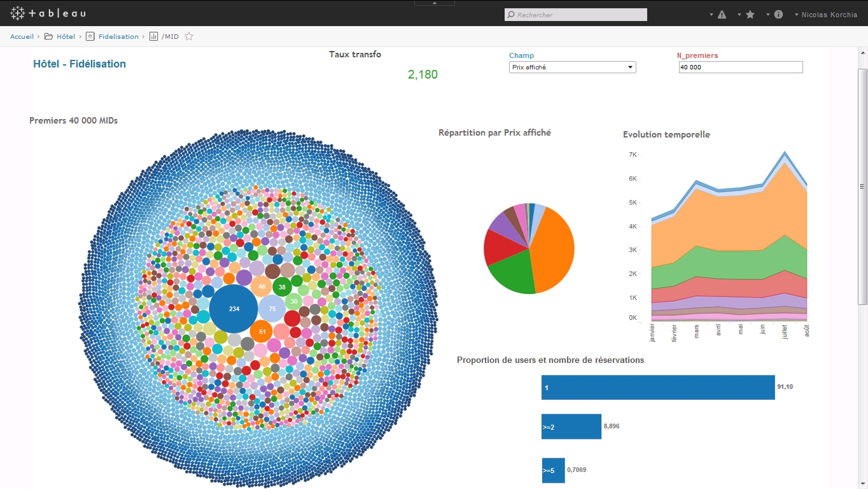This screenshot has height=489, width=868.
Task: Click inside the Rechercher search box
Action: point(576,15)
